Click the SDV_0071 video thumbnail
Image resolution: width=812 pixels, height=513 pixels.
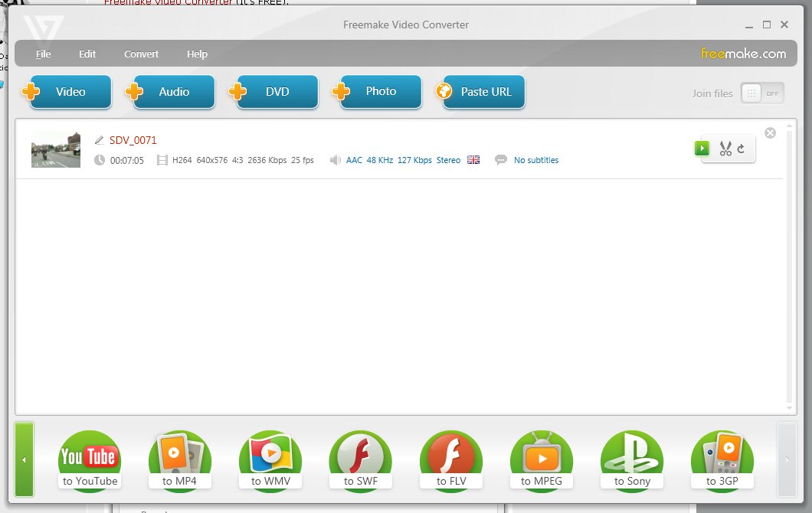click(x=56, y=149)
